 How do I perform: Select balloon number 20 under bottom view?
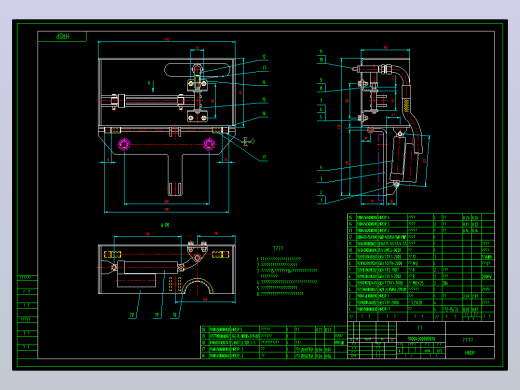pos(132,315)
